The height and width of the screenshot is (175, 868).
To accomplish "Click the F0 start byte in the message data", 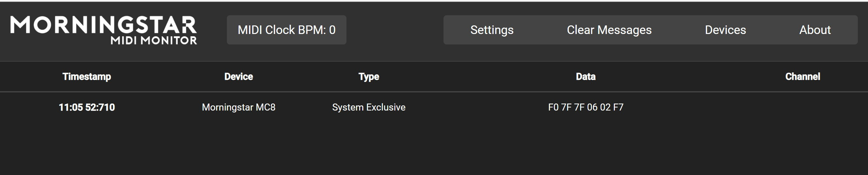I will [553, 107].
